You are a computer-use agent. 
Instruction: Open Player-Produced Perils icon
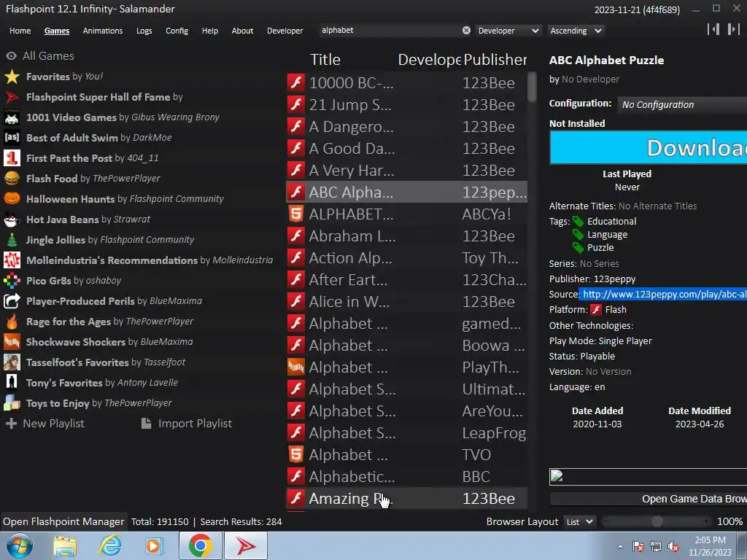tap(12, 301)
